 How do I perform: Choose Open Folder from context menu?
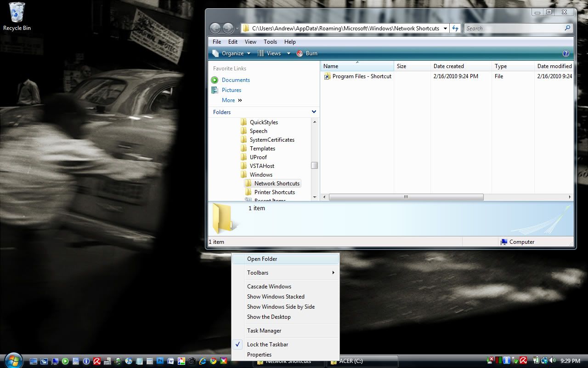[286, 259]
